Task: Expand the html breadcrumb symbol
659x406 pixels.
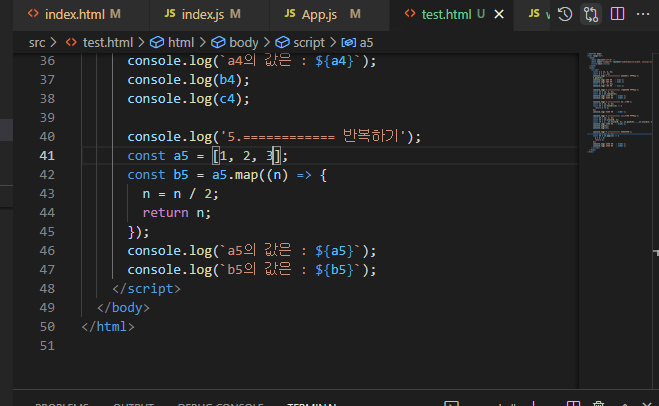Action: point(172,42)
